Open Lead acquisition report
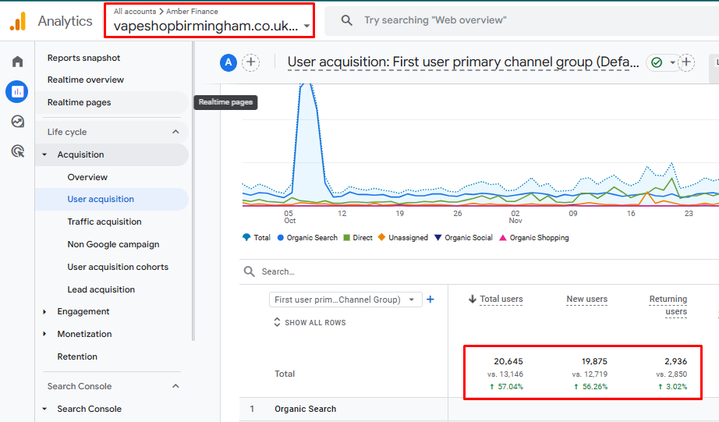This screenshot has width=719, height=422. (x=101, y=289)
